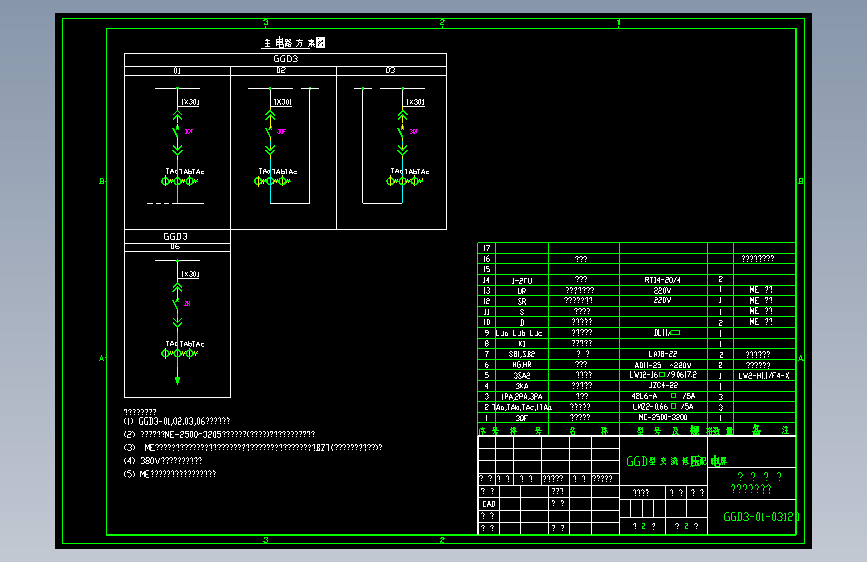Select the LA18-22 model entry
This screenshot has height=562, width=867.
click(x=662, y=354)
